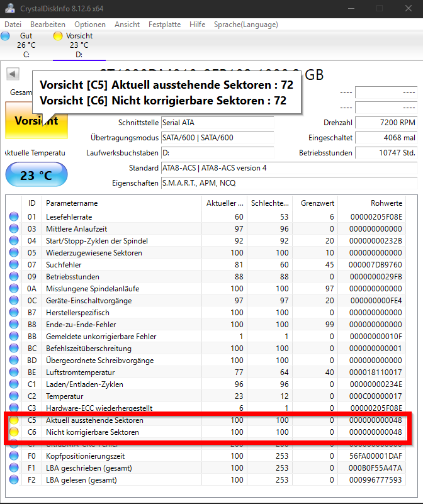Click the Eingeschaltet 4068 mal value
Image resolution: width=423 pixels, height=504 pixels.
coord(386,138)
